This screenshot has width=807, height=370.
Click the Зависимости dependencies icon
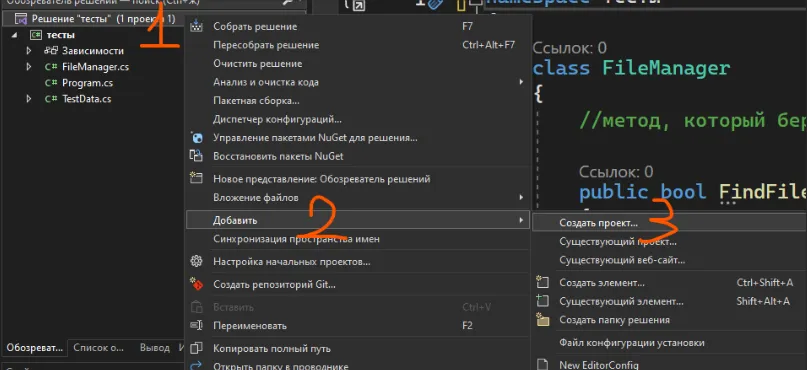[50, 50]
